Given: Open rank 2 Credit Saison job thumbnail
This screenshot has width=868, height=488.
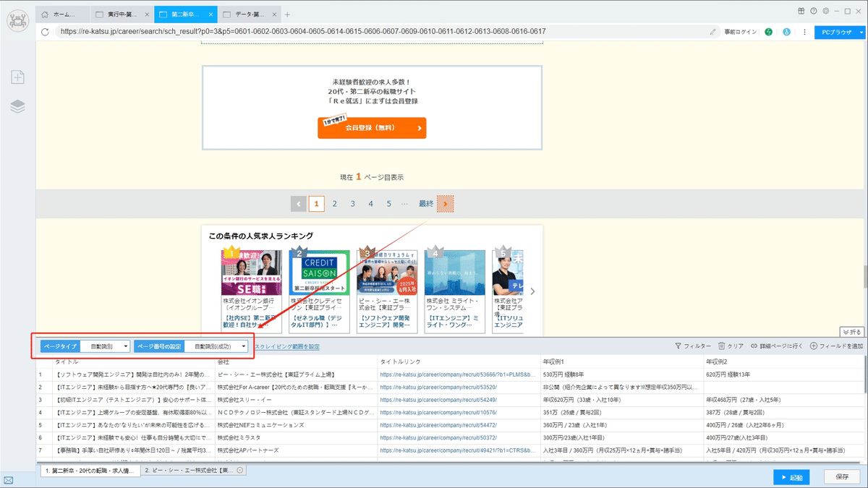Looking at the screenshot, I should (x=320, y=273).
